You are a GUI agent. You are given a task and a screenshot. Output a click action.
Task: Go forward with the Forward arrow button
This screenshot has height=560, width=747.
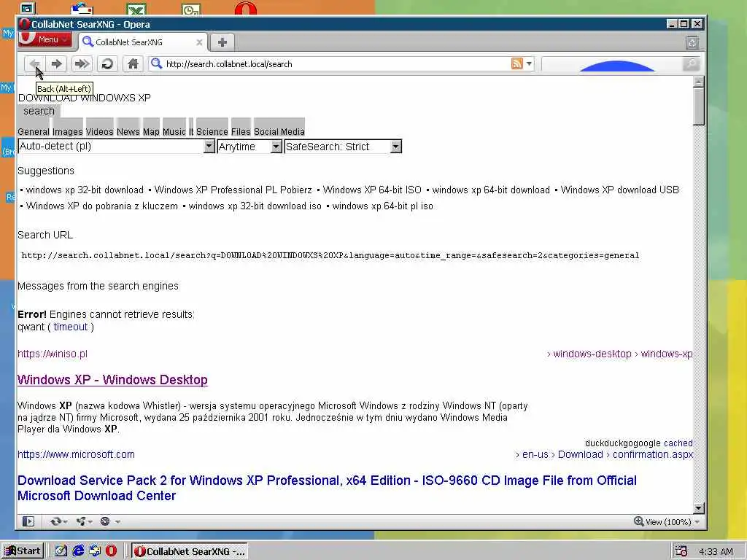pyautogui.click(x=57, y=64)
